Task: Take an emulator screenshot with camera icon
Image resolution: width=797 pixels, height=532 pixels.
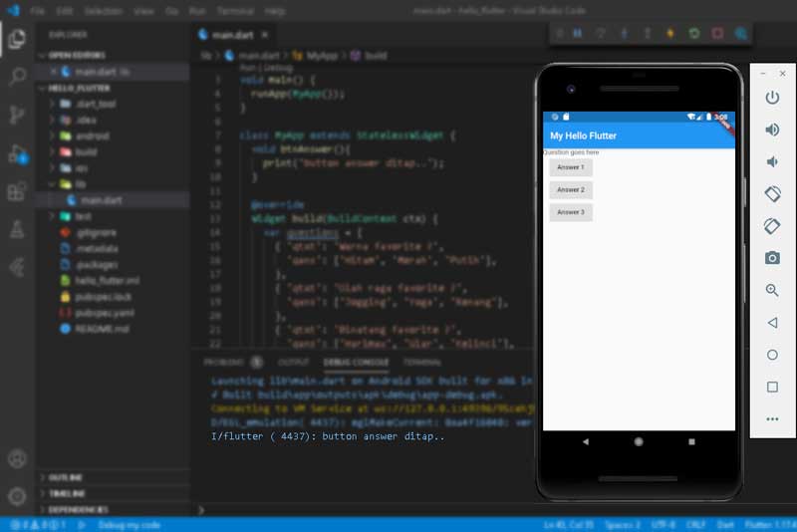Action: pos(772,258)
